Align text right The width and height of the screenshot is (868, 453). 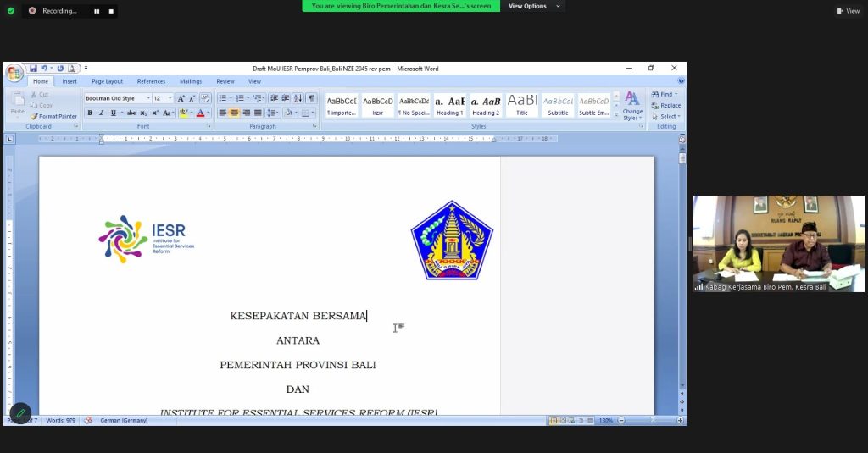pos(247,113)
